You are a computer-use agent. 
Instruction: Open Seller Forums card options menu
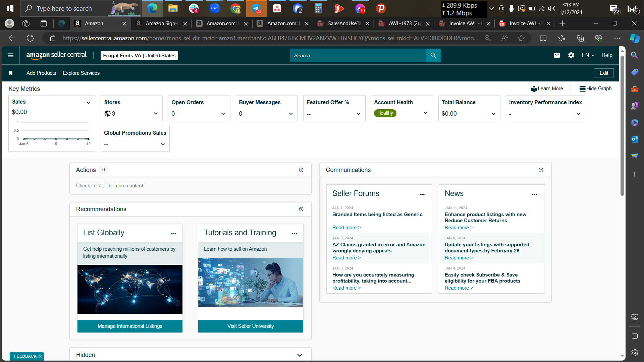pyautogui.click(x=422, y=194)
